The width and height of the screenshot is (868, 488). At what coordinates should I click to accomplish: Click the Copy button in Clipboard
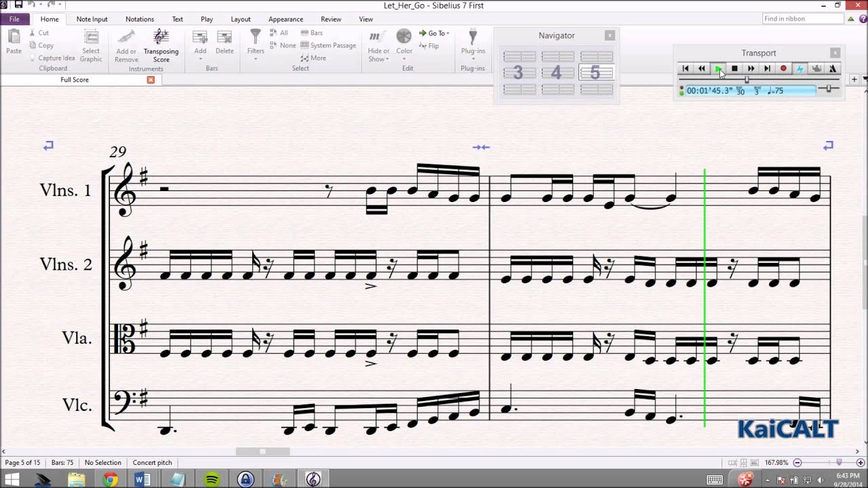pyautogui.click(x=41, y=45)
